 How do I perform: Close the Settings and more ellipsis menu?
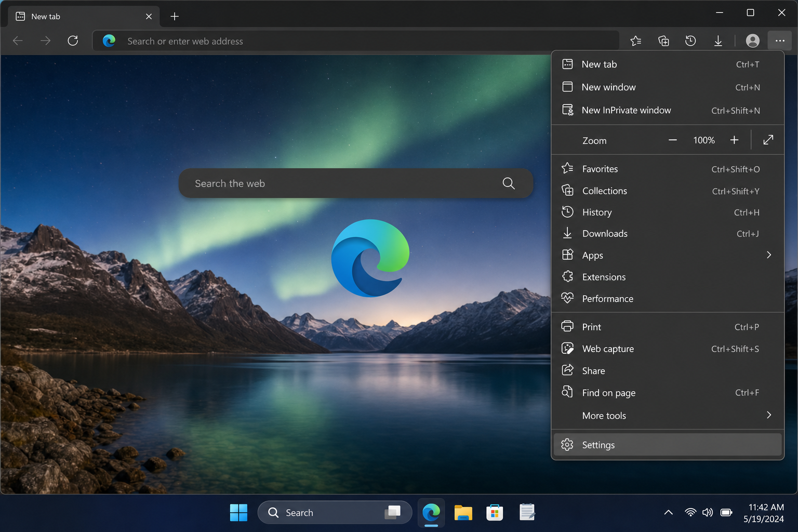click(x=780, y=41)
